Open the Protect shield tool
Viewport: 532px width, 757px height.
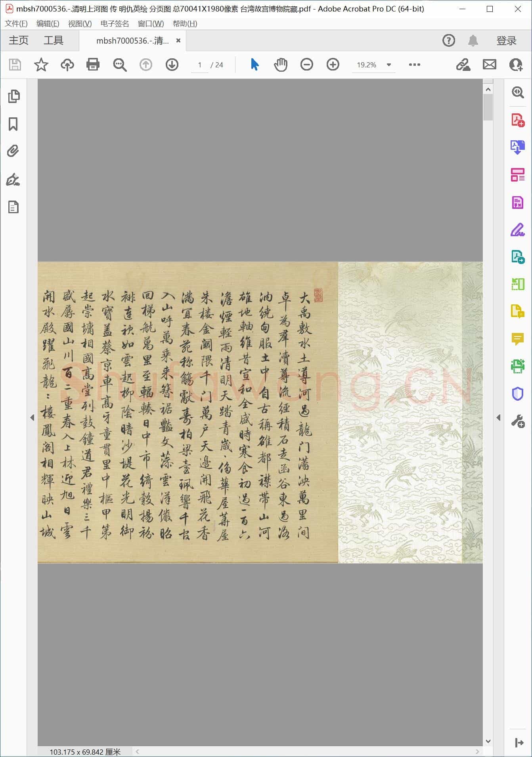pos(518,394)
